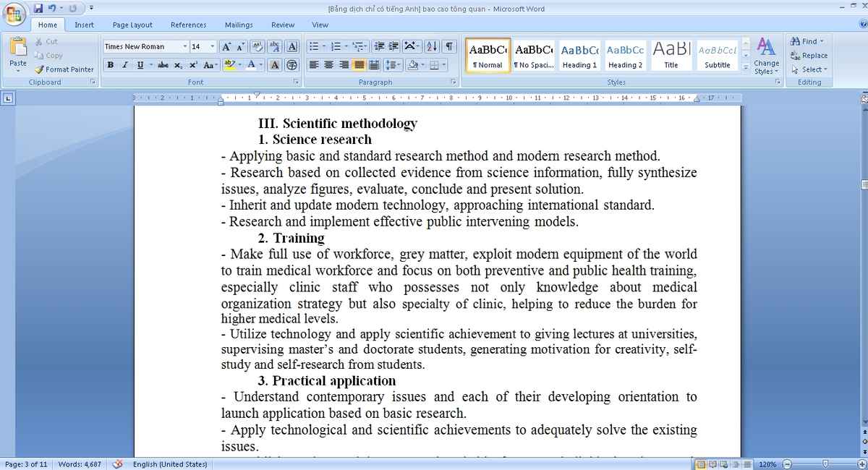Align text right
The image size is (868, 470).
344,65
